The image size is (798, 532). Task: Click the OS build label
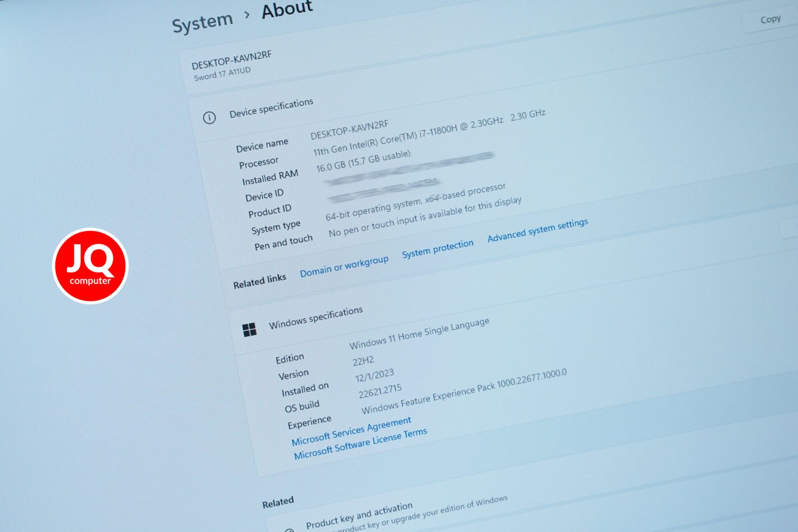tap(302, 406)
